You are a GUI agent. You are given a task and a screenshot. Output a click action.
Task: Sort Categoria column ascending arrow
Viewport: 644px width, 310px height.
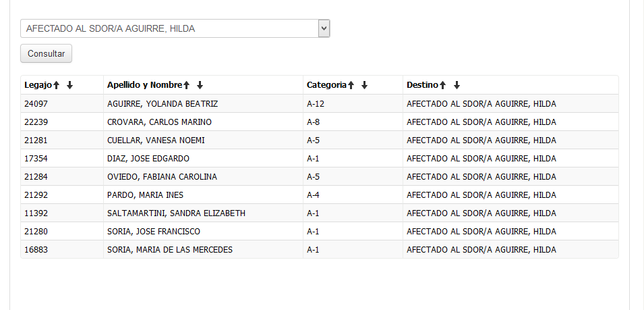click(351, 85)
